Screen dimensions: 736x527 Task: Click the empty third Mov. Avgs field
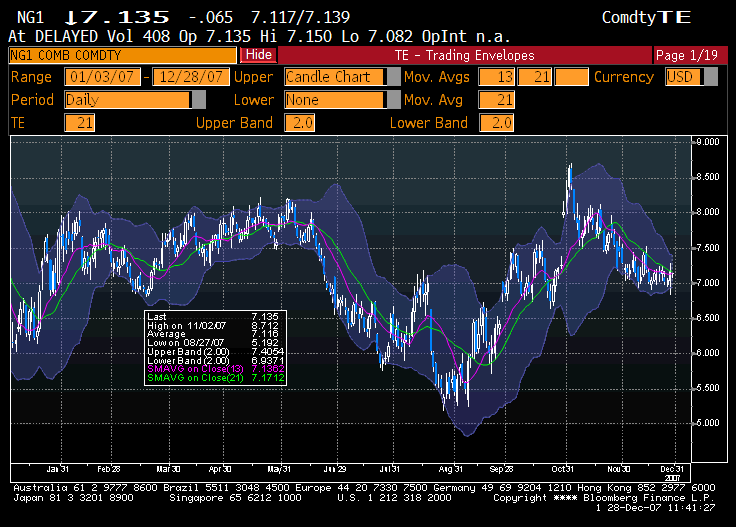[571, 77]
